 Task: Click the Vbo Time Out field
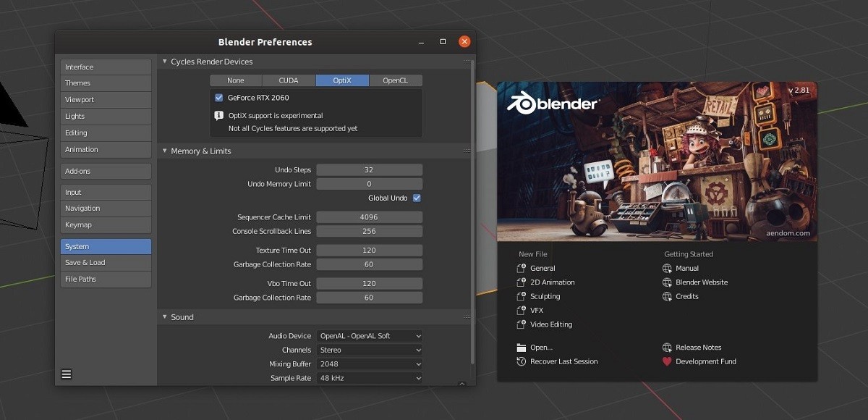coord(370,283)
